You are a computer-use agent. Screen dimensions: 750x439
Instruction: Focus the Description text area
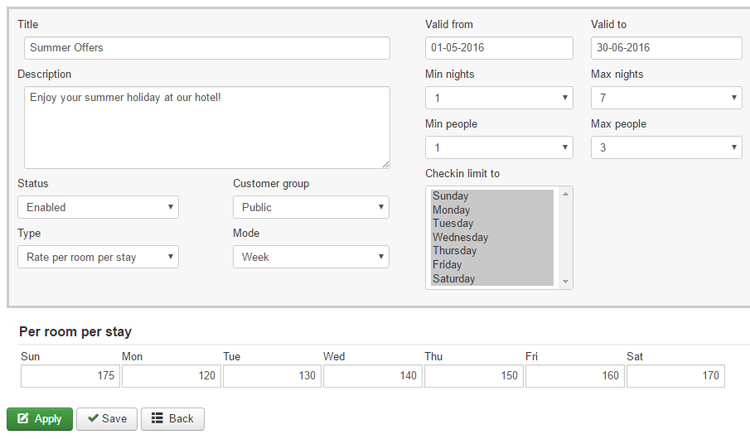pos(206,127)
